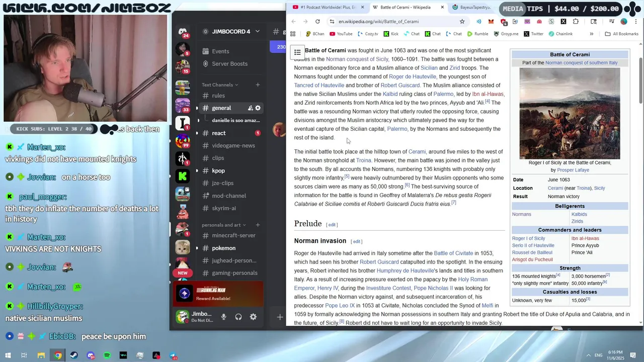This screenshot has width=644, height=362.
Task: Follow the Norman conquest of Sicily link
Action: pyautogui.click(x=357, y=59)
